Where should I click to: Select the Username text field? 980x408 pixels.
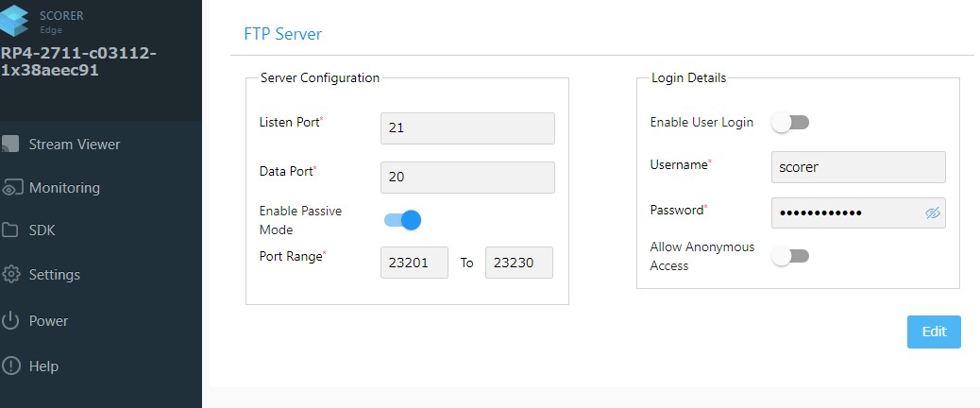pyautogui.click(x=858, y=166)
